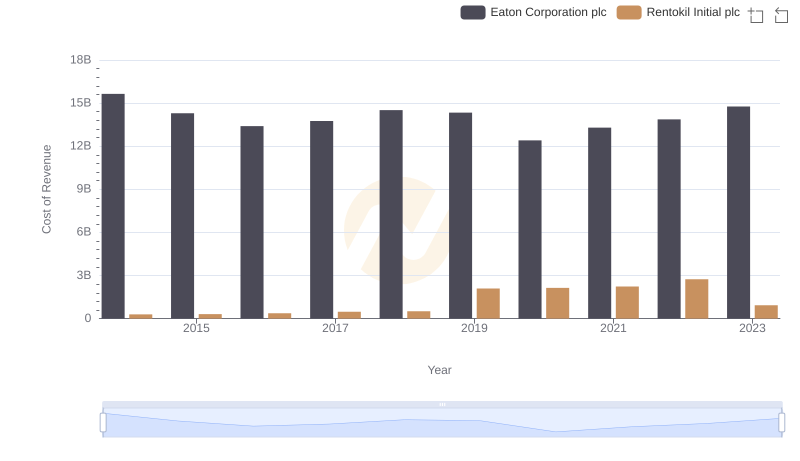Viewport: 800px width, 461px height.
Task: Click the Eaton bar for 2023
Action: click(738, 212)
